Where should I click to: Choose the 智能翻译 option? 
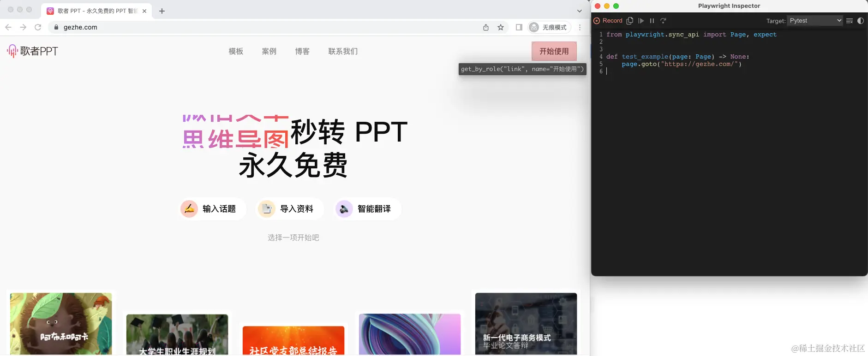367,209
